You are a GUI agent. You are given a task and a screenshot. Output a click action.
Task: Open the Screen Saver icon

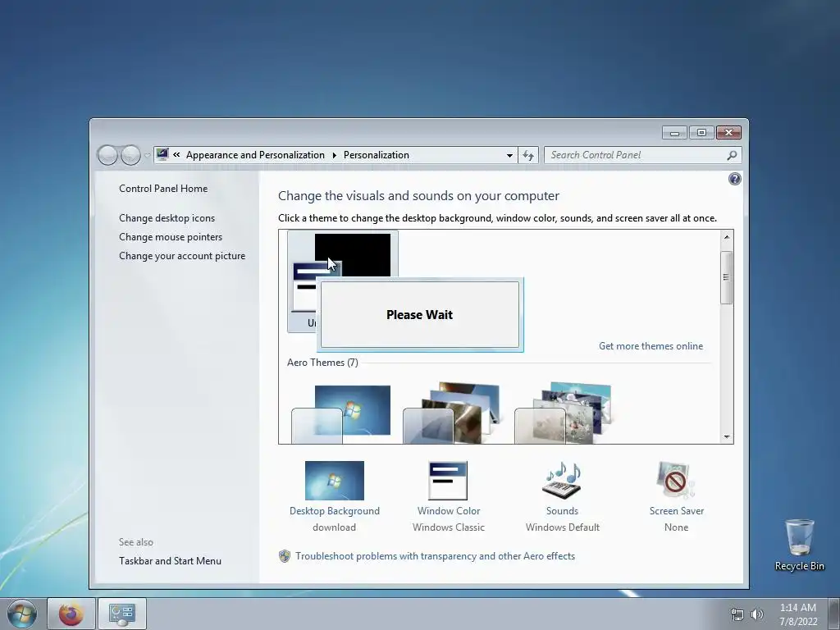coord(676,481)
